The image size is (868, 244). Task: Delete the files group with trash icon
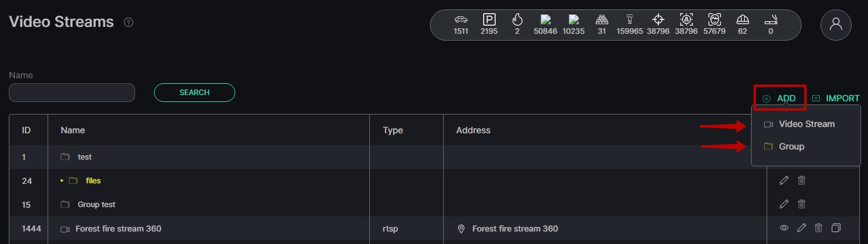coord(802,180)
